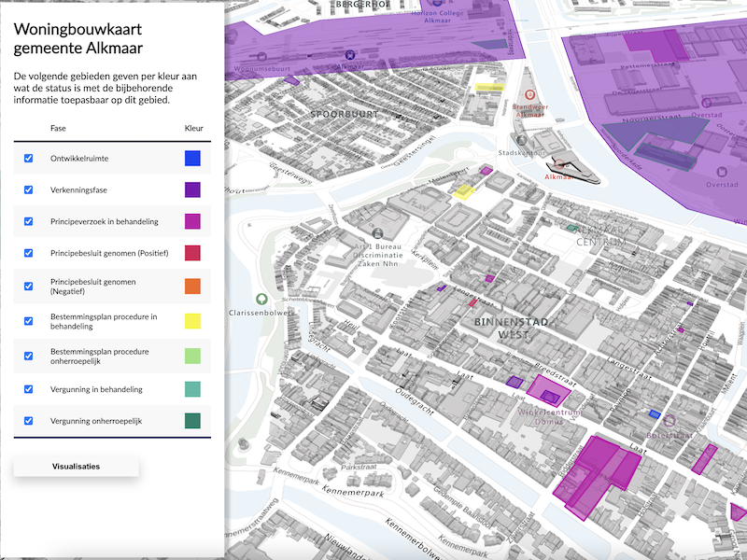Click the Clarissenbolwerk park icon

262,300
